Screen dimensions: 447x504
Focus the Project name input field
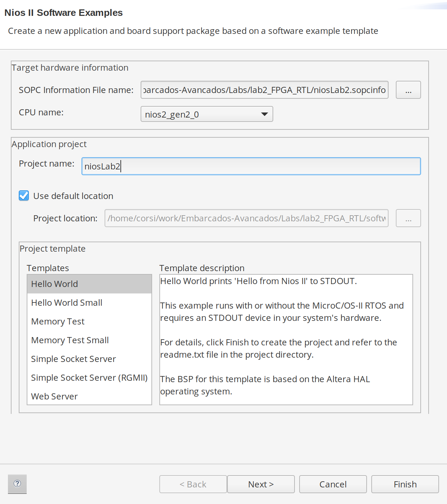(x=251, y=166)
